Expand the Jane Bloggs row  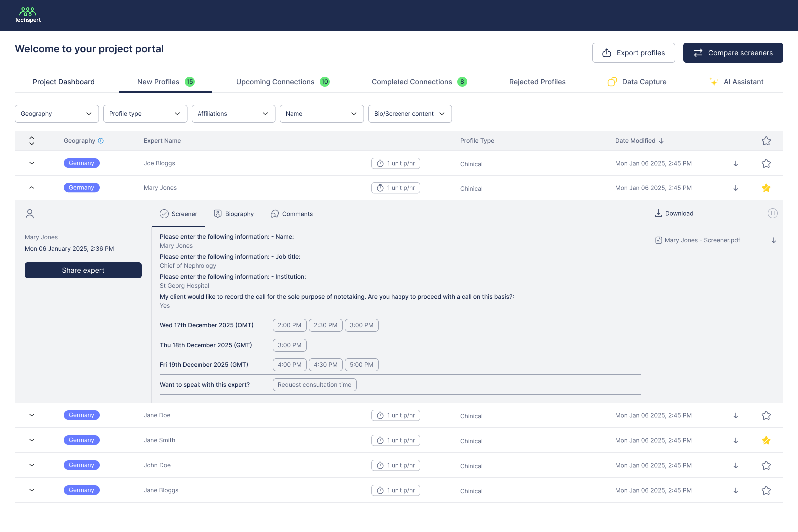(31, 490)
